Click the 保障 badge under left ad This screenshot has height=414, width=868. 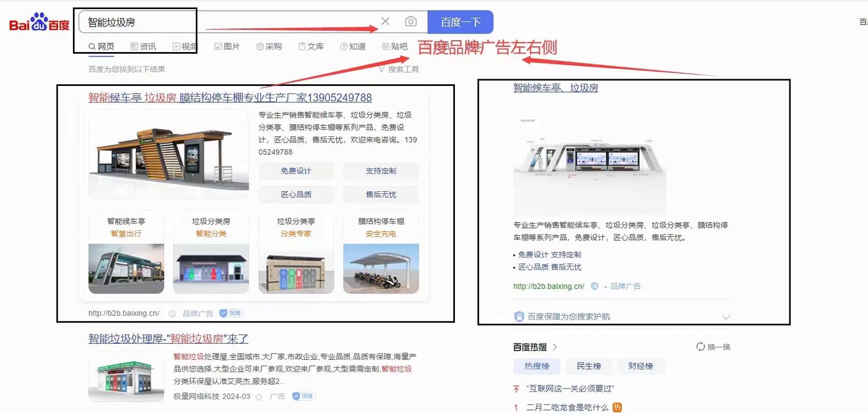click(x=232, y=313)
